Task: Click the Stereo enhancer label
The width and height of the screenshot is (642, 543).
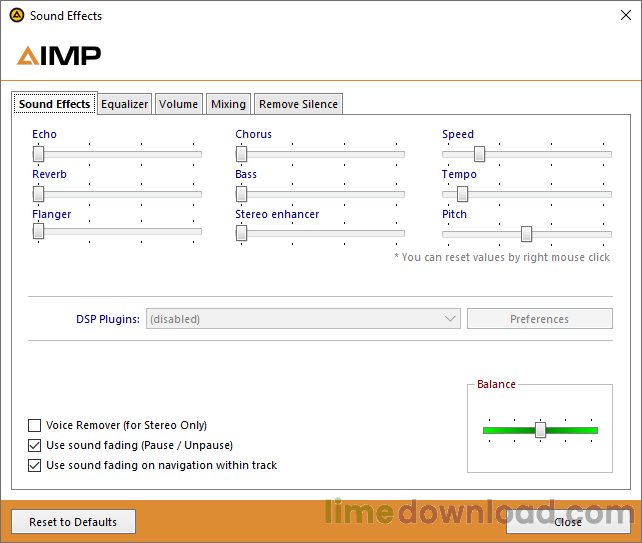Action: coord(277,214)
